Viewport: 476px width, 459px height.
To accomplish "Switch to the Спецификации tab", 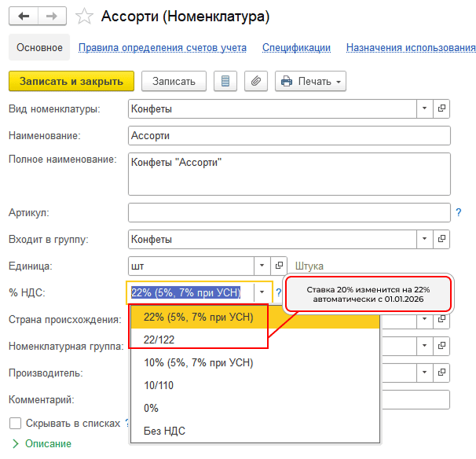I will [296, 48].
